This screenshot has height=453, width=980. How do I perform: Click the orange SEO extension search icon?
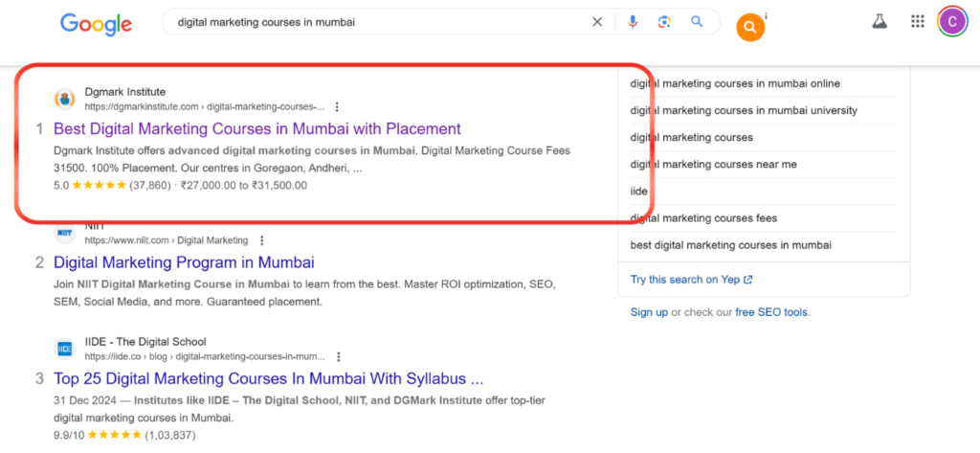[x=750, y=28]
